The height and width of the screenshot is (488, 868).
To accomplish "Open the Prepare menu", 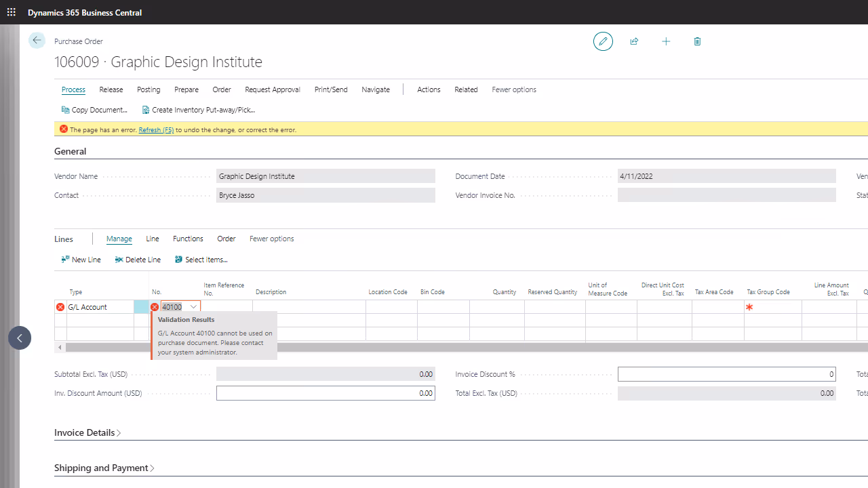I will (186, 89).
